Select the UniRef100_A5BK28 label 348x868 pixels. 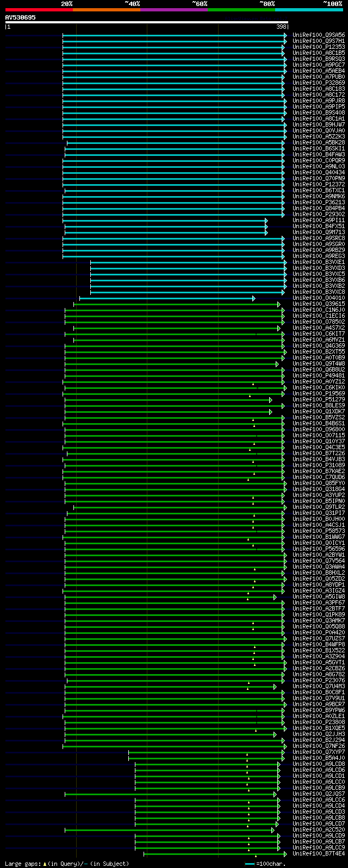coord(319,142)
